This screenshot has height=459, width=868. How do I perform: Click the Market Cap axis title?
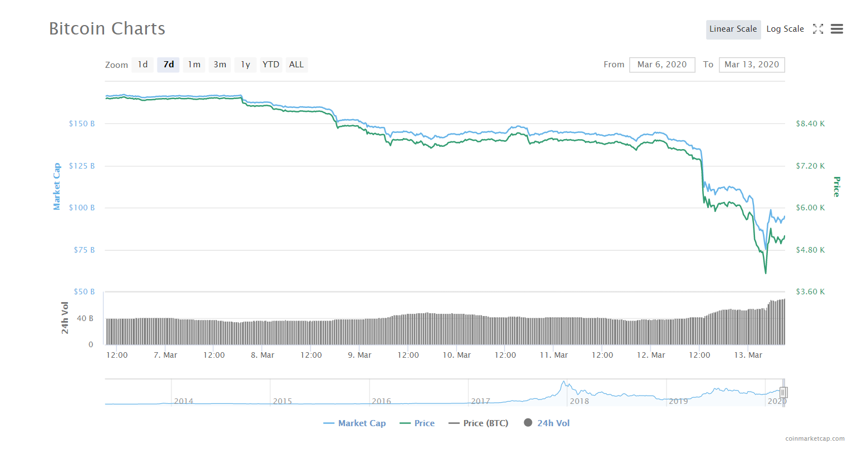click(57, 186)
